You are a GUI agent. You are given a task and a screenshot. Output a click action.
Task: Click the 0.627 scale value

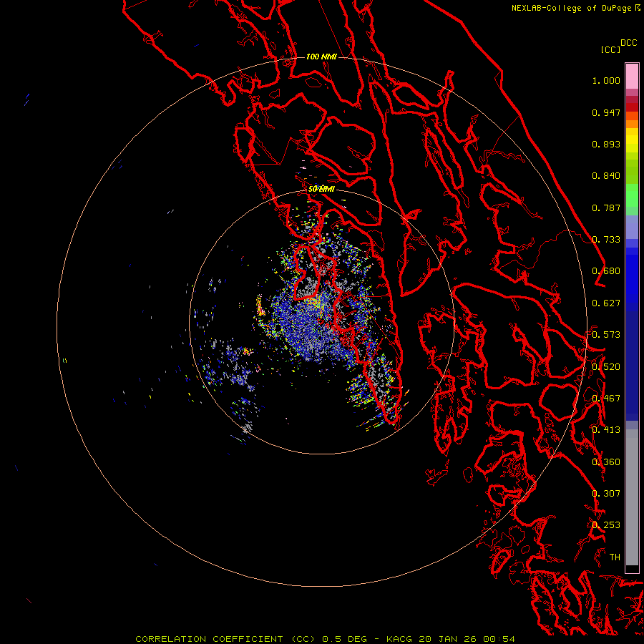coord(606,303)
